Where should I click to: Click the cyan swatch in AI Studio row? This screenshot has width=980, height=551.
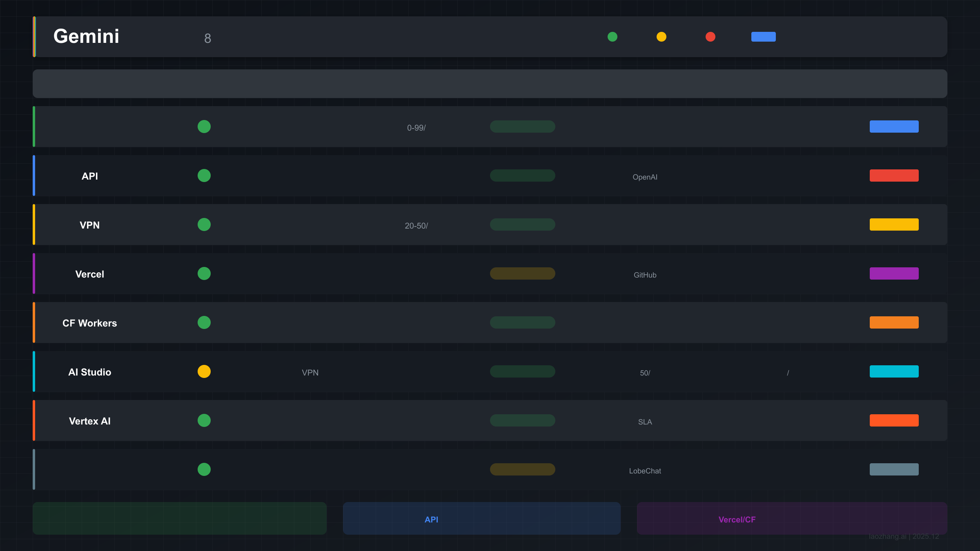[894, 371]
